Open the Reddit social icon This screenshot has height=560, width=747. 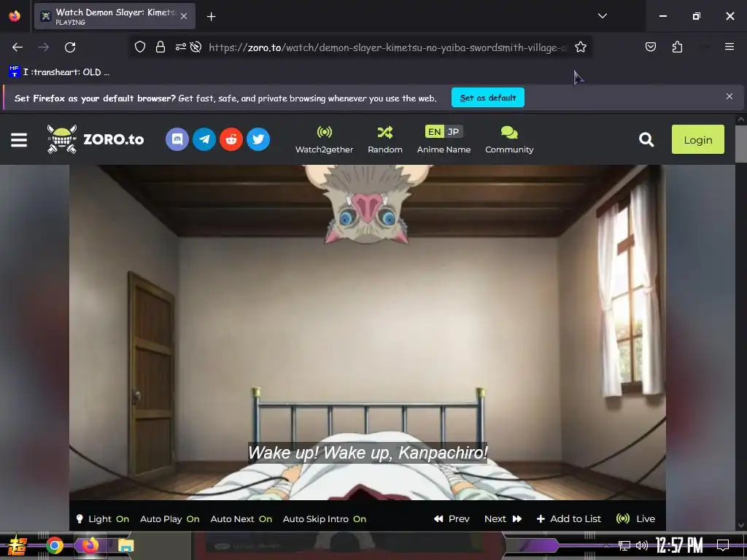click(x=231, y=139)
